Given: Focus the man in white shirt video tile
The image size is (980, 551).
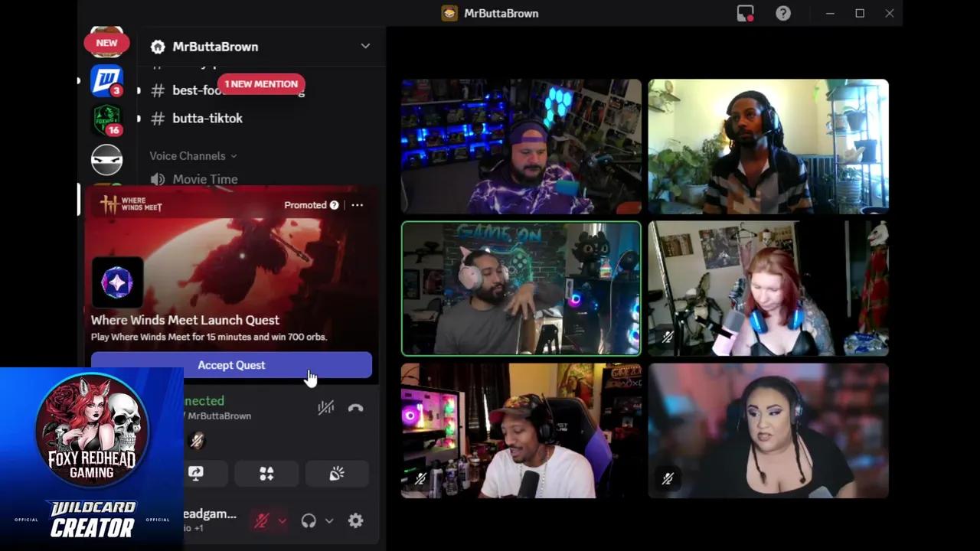Looking at the screenshot, I should (521, 432).
